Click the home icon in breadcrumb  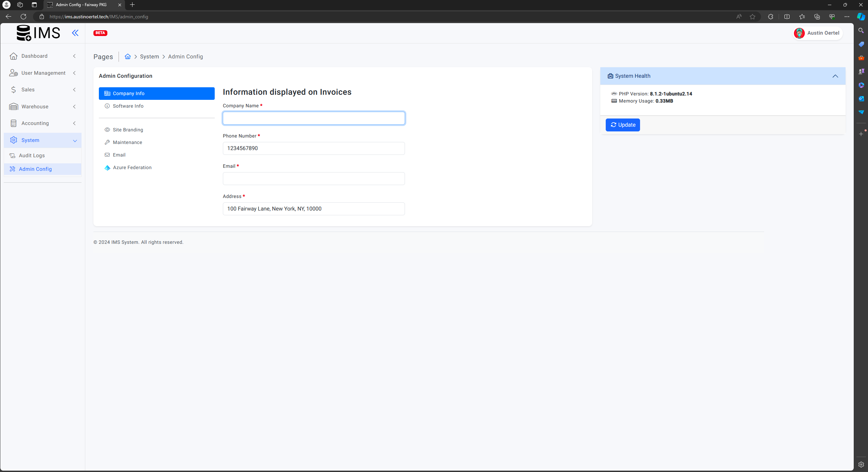pyautogui.click(x=128, y=56)
